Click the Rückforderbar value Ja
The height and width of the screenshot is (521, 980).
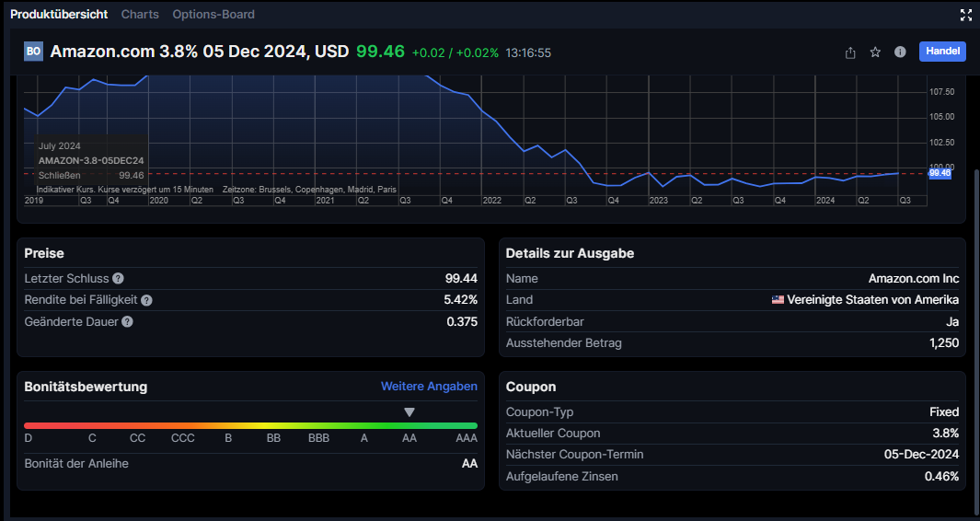952,322
